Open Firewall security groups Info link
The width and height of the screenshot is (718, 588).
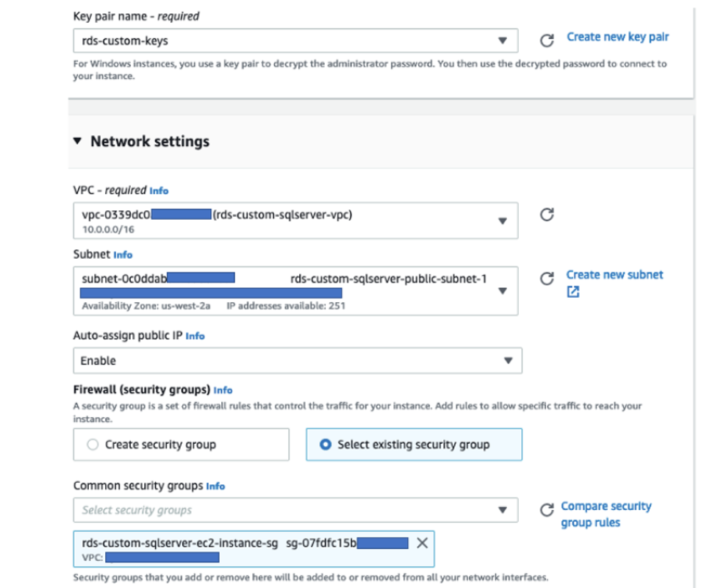click(x=223, y=390)
